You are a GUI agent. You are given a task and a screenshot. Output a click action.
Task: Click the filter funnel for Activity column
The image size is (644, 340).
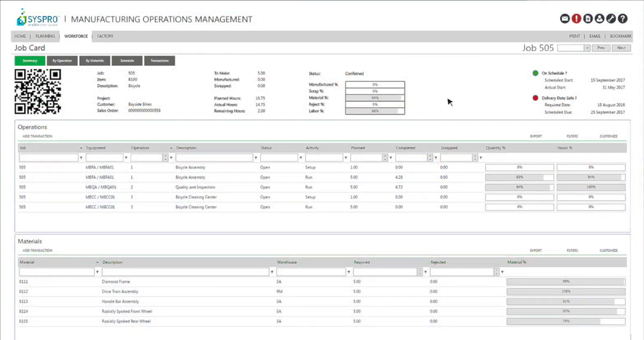346,158
